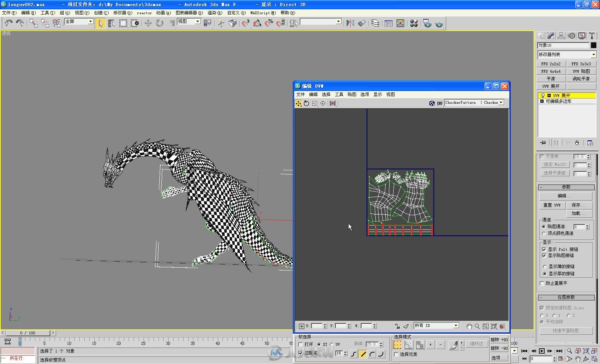
Task: Open the 贴图 menu in Edit UVW window
Action: [x=352, y=95]
